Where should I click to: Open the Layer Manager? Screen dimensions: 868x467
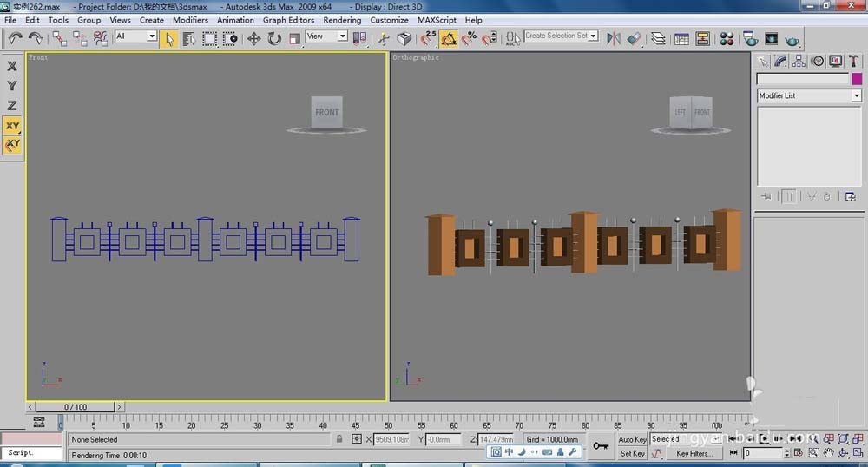click(x=658, y=38)
